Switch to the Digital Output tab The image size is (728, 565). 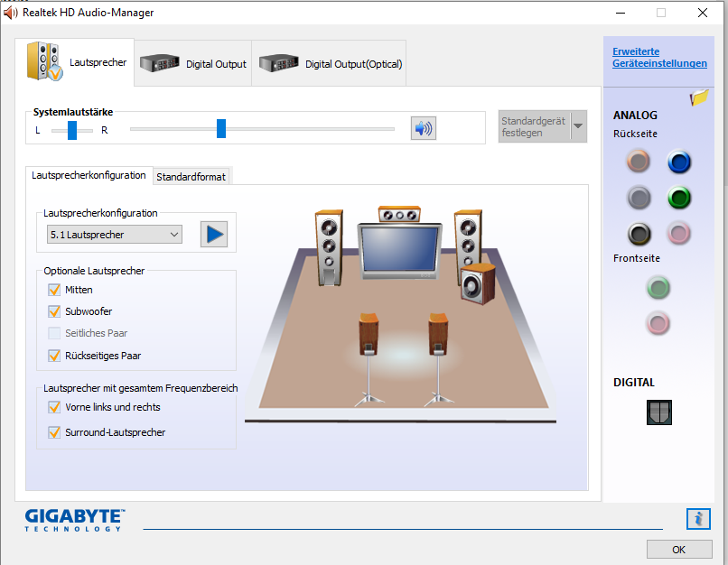[x=193, y=63]
